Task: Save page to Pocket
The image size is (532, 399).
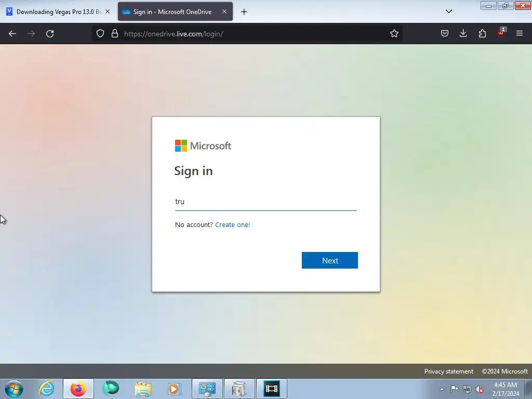Action: point(445,34)
